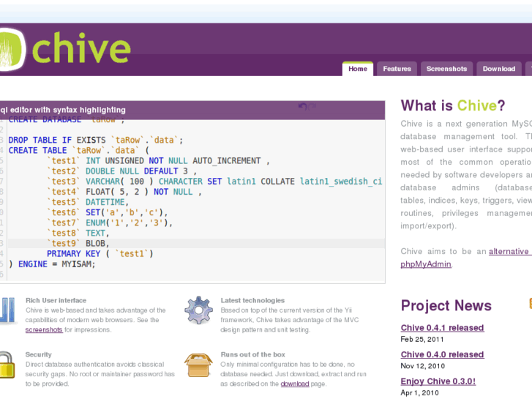Click the Project News heading
The image size is (532, 399).
[x=446, y=305]
